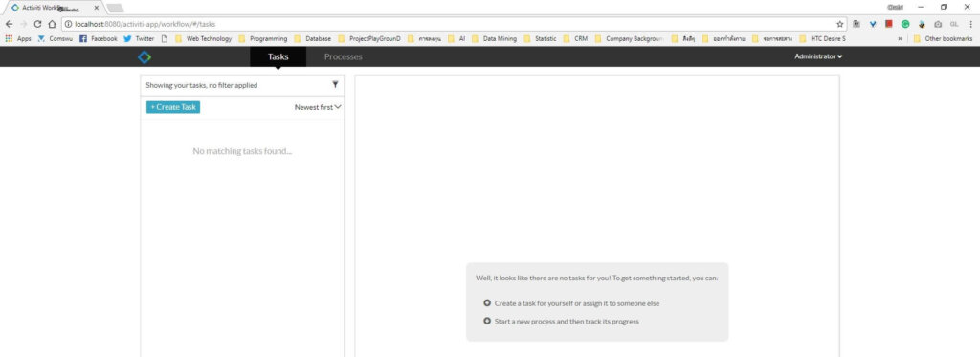Close the Activiti Workflow tab

click(97, 8)
